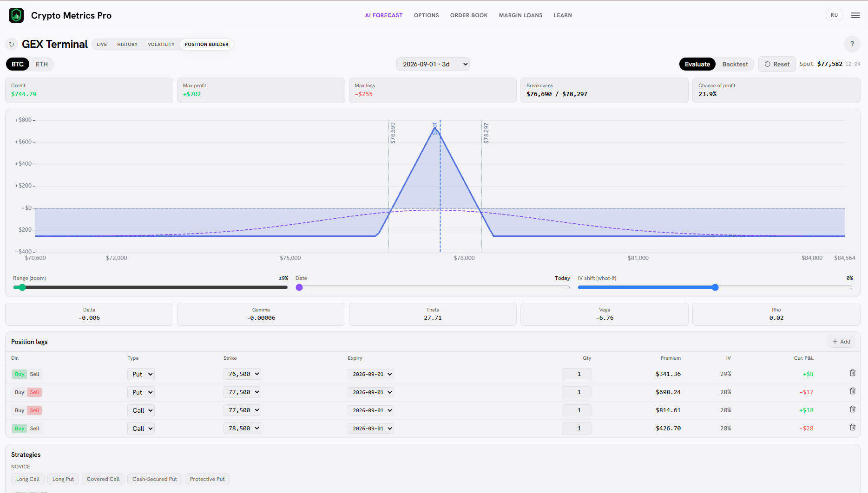This screenshot has height=493, width=868.
Task: Click the Date slider handle
Action: coord(299,287)
